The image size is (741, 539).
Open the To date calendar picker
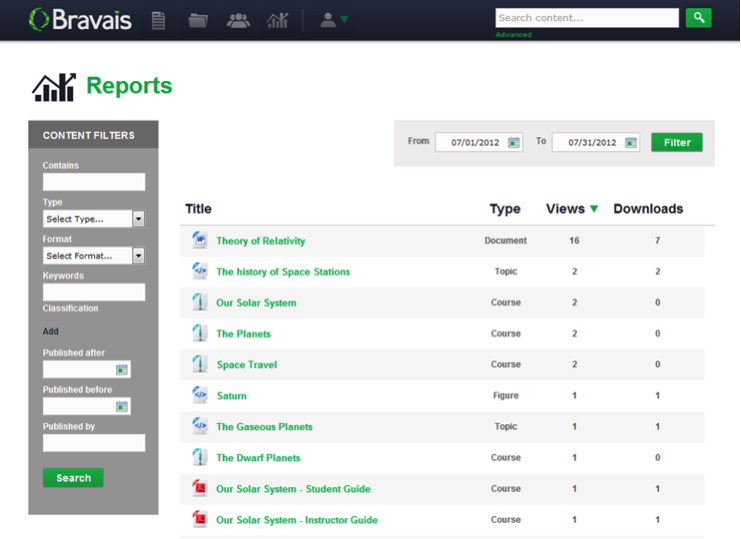click(631, 142)
